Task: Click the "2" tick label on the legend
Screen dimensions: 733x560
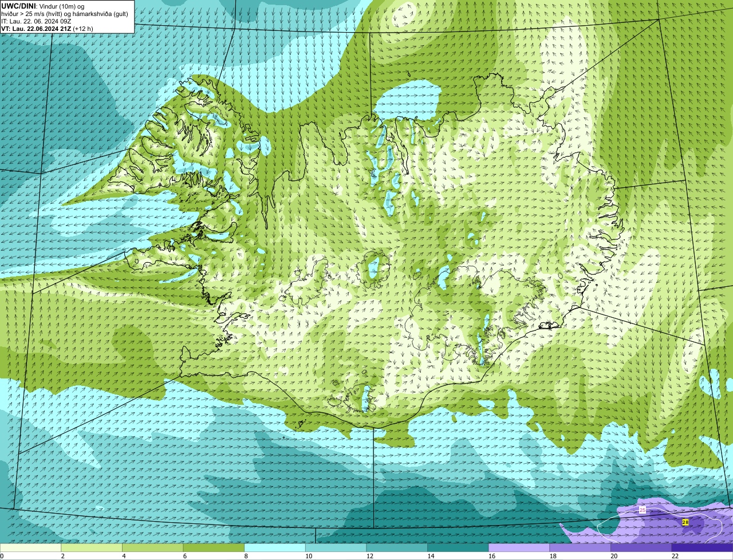Action: click(63, 556)
